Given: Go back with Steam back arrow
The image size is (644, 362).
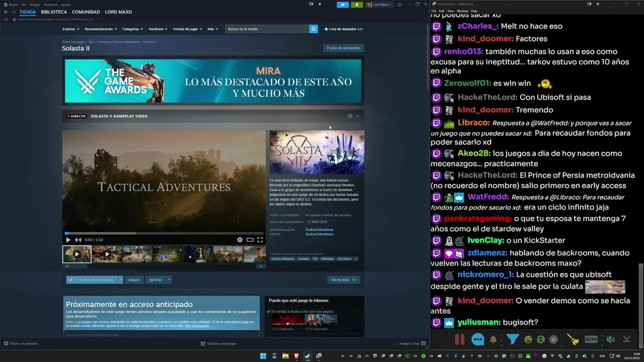Looking at the screenshot, I should [6, 12].
